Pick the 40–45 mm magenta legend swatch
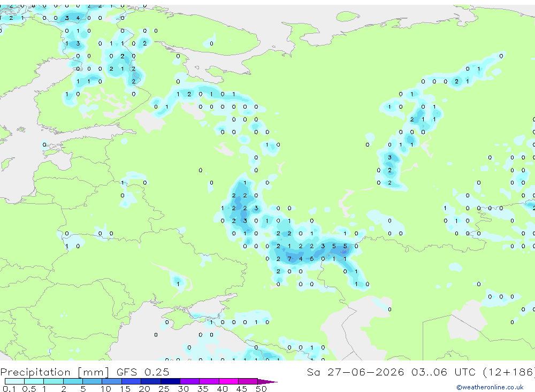The height and width of the screenshot is (392, 535). tap(228, 381)
